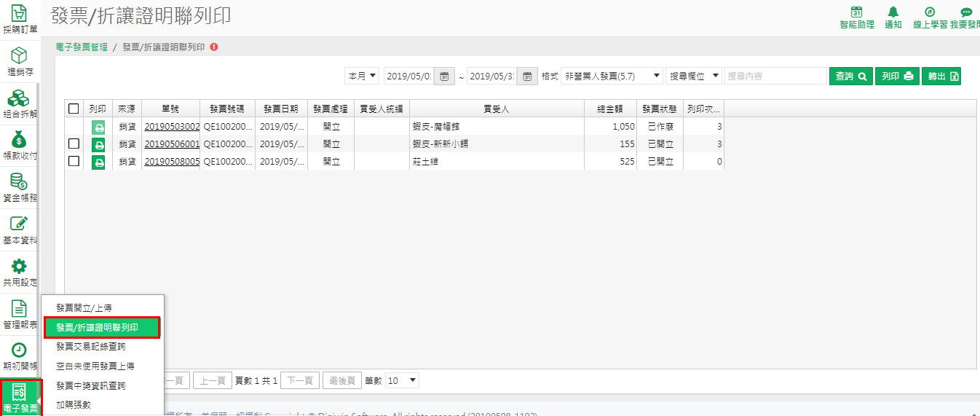
Task: Click the 電子發票管理 breadcrumb link
Action: pos(82,47)
